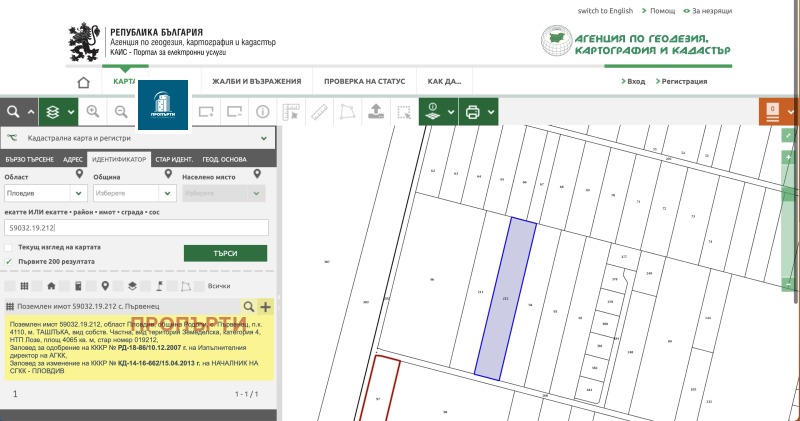Expand the 'Кадастрална карта и регистри' selector
Screen dimensions: 800x421
click(263, 138)
